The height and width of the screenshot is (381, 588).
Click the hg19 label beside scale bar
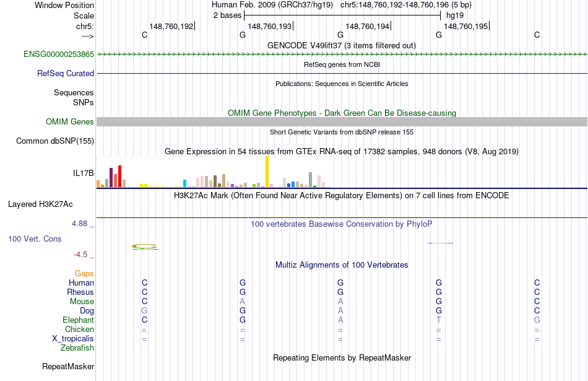(x=455, y=15)
